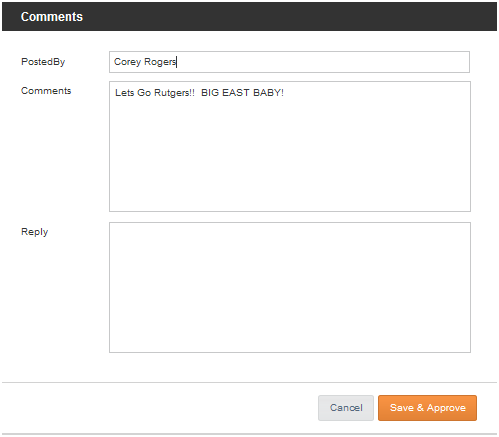This screenshot has width=499, height=437.
Task: Click the word BABY! in the comment
Action: point(268,93)
